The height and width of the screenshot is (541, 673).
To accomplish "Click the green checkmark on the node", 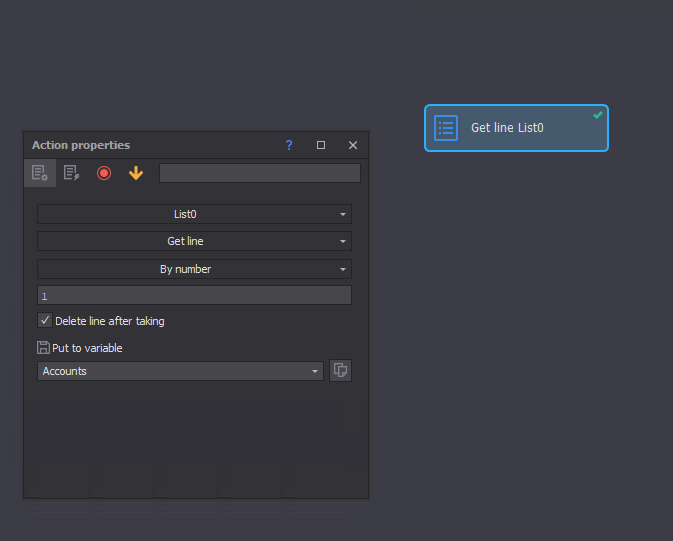I will point(598,115).
